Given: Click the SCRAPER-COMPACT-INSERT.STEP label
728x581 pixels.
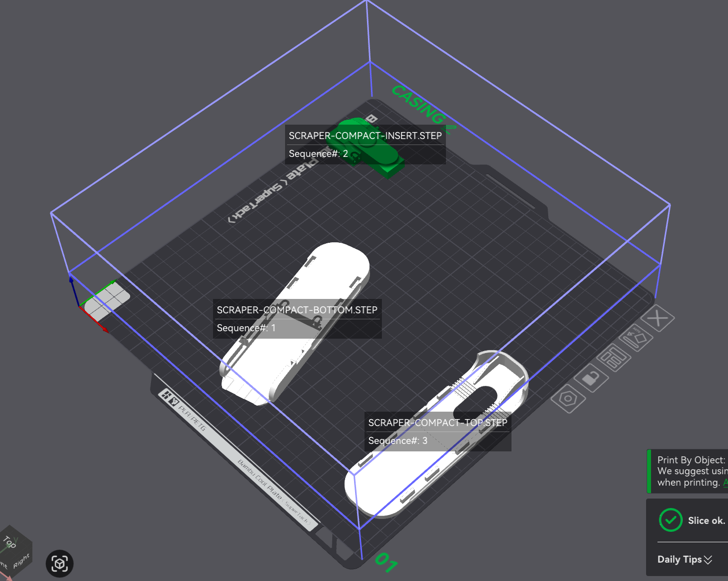Looking at the screenshot, I should 365,136.
